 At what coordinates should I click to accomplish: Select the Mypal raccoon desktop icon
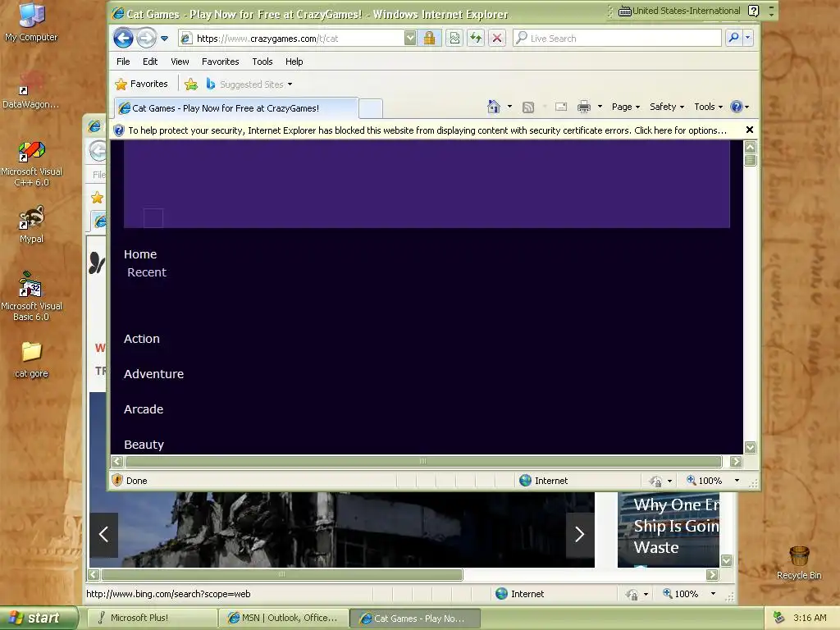pyautogui.click(x=31, y=225)
